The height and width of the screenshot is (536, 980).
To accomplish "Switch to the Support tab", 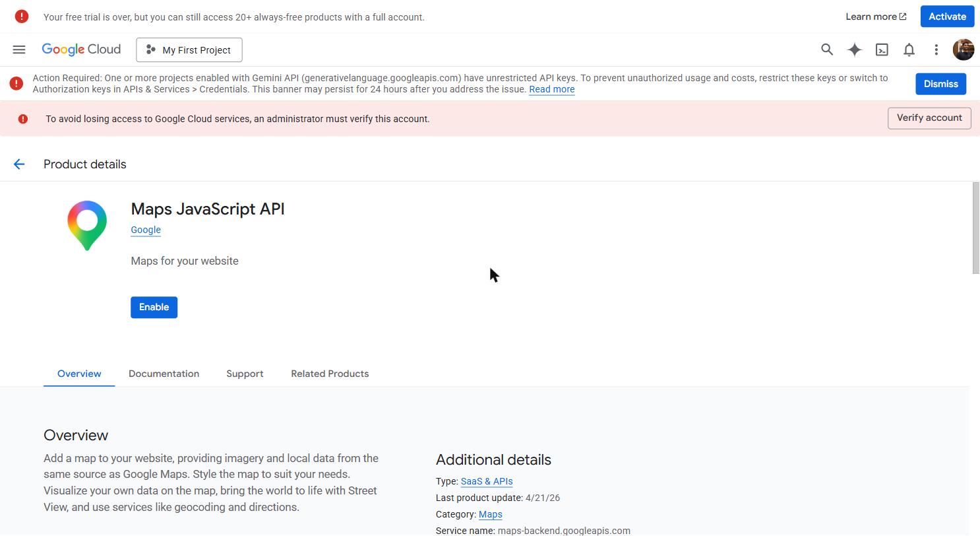I will (x=245, y=374).
